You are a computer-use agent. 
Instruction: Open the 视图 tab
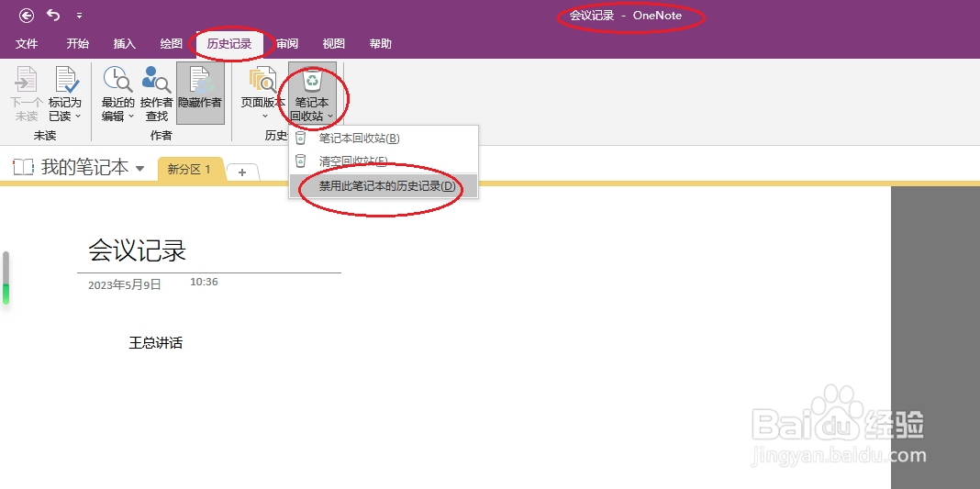click(334, 44)
